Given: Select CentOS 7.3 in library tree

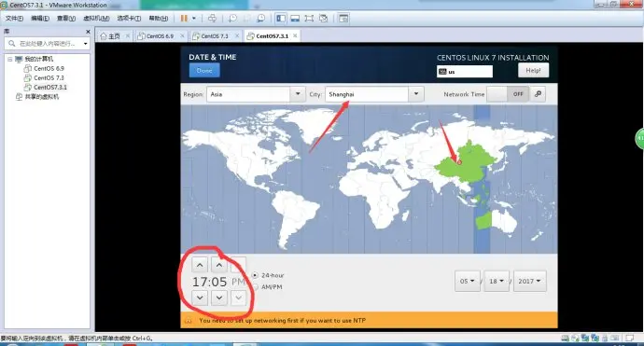Looking at the screenshot, I should tap(49, 78).
